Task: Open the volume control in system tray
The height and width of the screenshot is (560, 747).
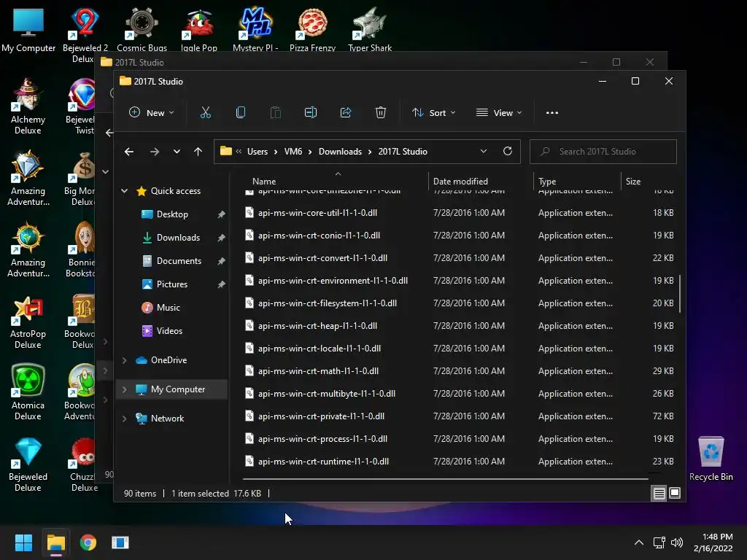Action: click(677, 542)
